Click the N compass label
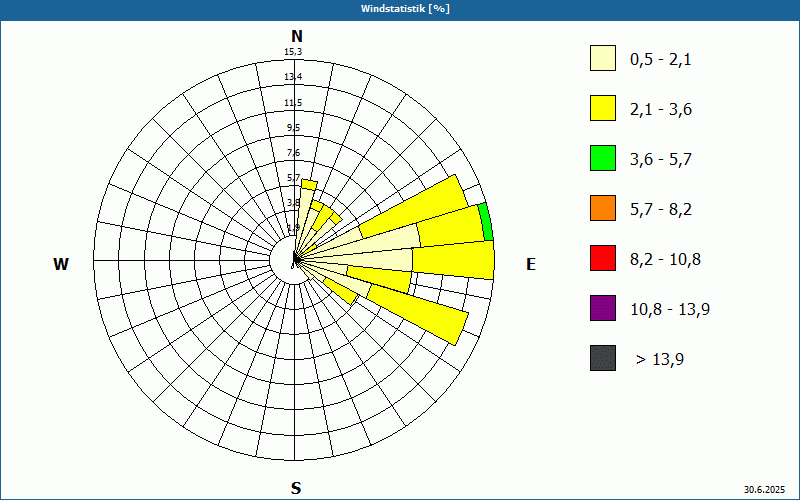The height and width of the screenshot is (500, 800). pos(296,36)
